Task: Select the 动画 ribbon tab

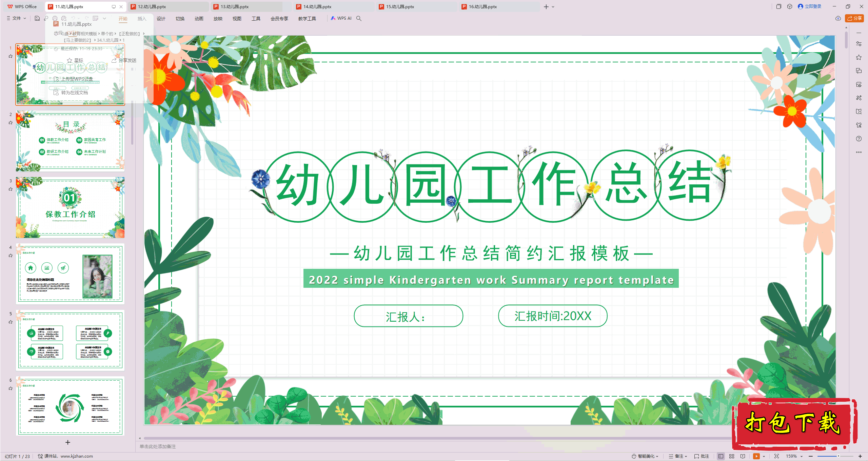Action: click(199, 19)
